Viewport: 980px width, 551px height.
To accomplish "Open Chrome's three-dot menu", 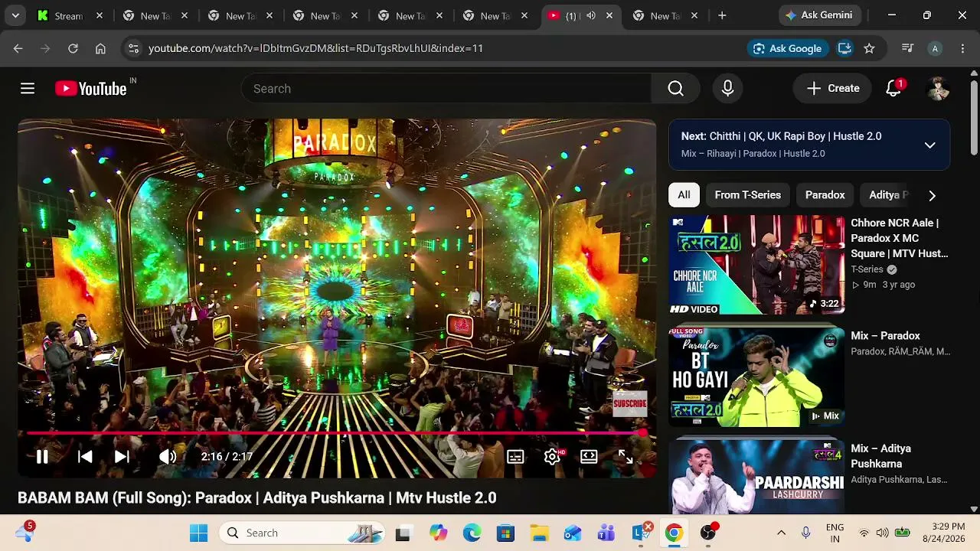I will tap(962, 48).
